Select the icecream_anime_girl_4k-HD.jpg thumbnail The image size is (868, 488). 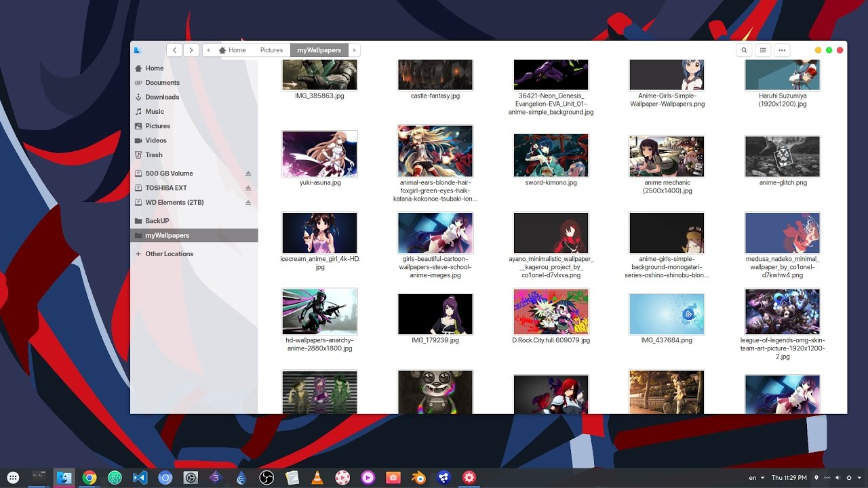click(319, 232)
